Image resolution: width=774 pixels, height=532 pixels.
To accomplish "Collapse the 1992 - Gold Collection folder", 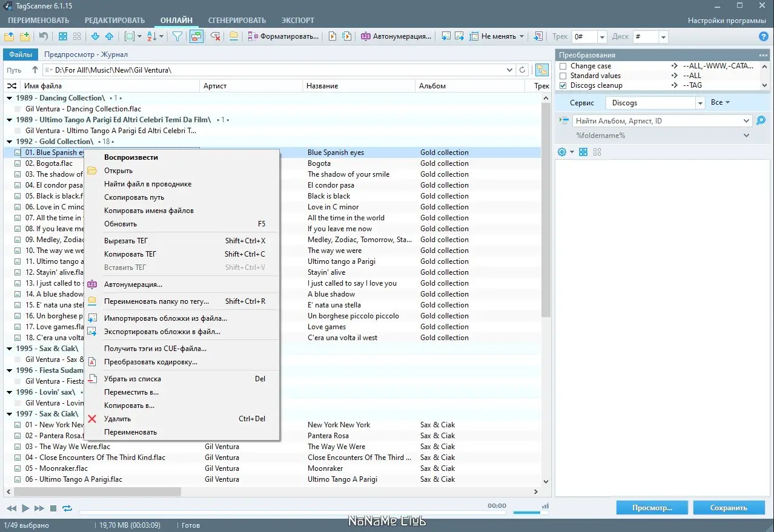I will point(8,141).
